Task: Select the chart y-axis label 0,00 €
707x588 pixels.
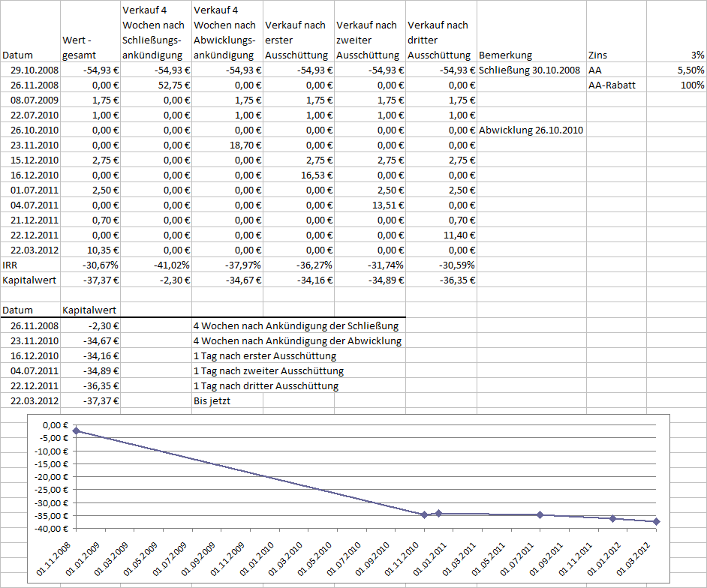Action: [56, 425]
